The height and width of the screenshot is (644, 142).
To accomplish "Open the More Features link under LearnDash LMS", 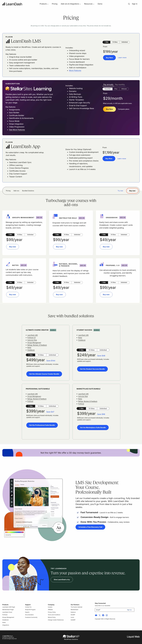I will 75,71.
